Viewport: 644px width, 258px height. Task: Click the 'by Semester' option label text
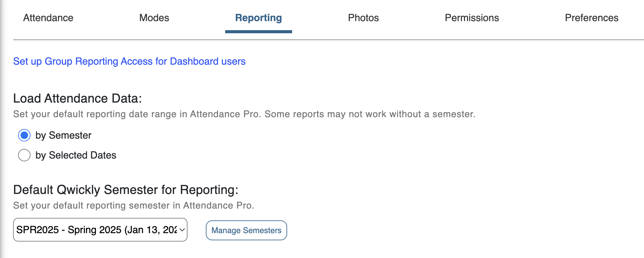[63, 136]
